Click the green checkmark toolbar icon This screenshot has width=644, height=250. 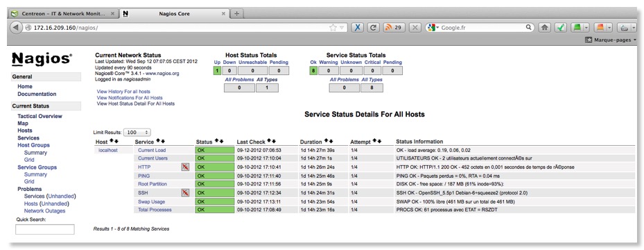coord(561,28)
